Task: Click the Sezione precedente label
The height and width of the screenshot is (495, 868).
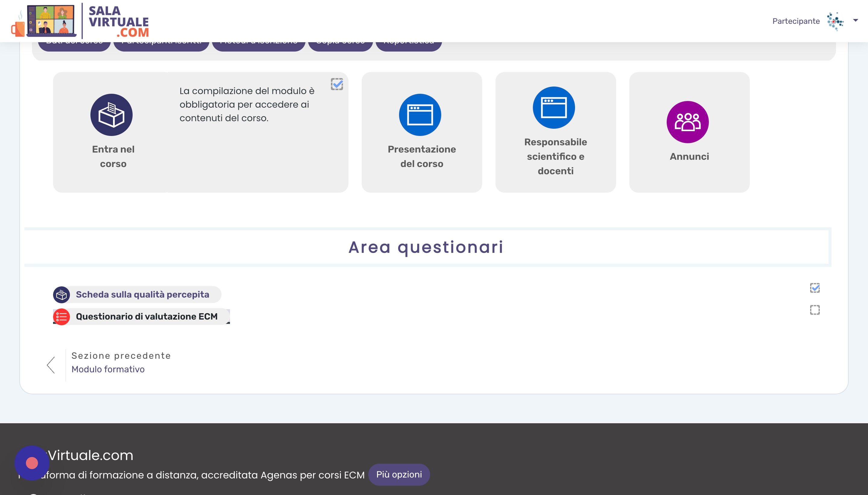Action: coord(121,356)
